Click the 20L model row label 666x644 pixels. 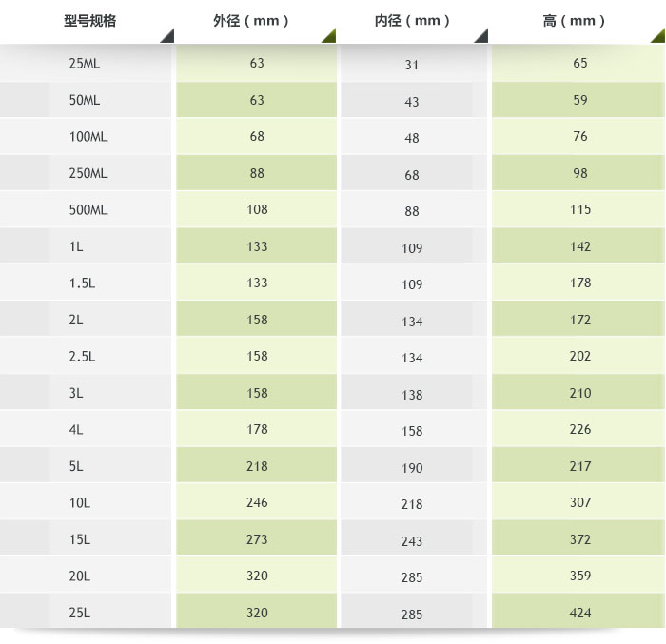coord(80,576)
